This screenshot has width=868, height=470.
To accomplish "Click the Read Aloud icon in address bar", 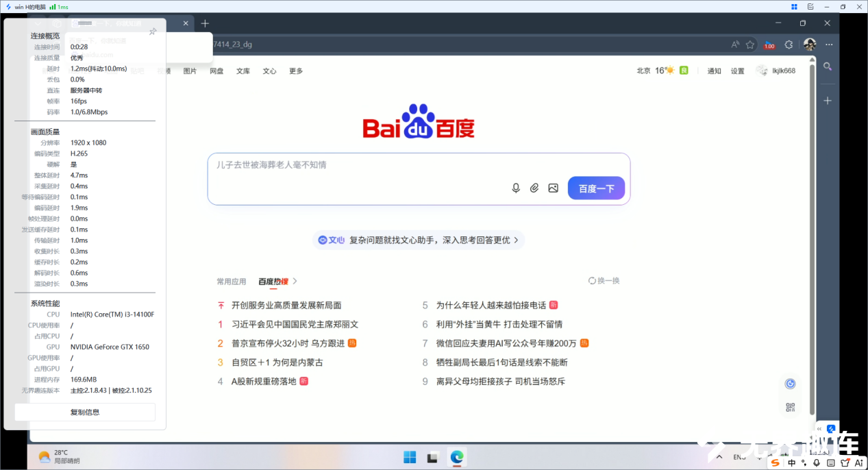I will [735, 45].
